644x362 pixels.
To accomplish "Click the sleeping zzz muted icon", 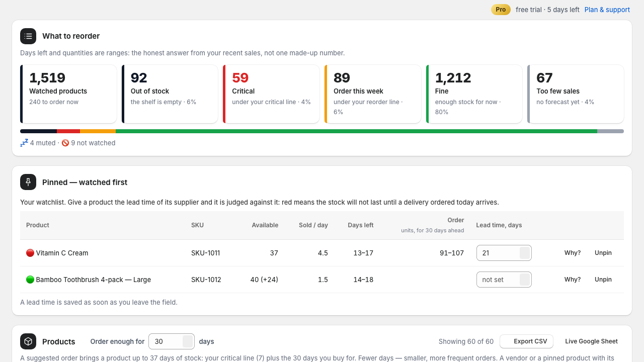I will pyautogui.click(x=24, y=143).
